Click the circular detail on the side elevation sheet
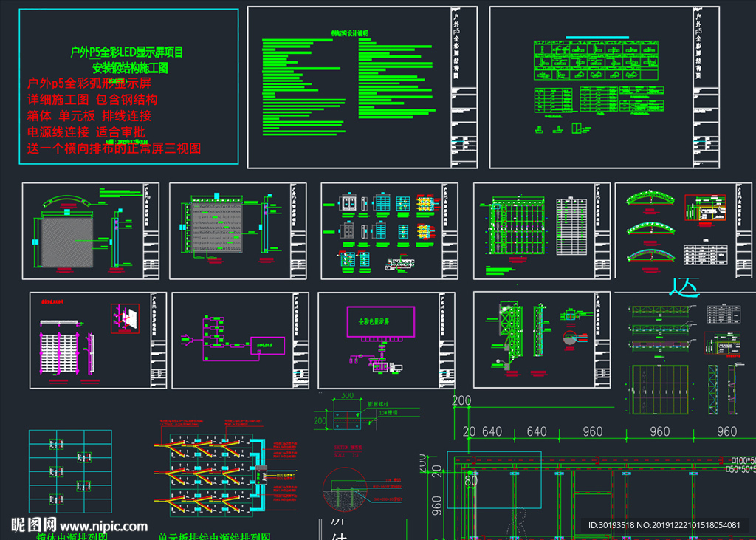The image size is (756, 540). pos(571,338)
